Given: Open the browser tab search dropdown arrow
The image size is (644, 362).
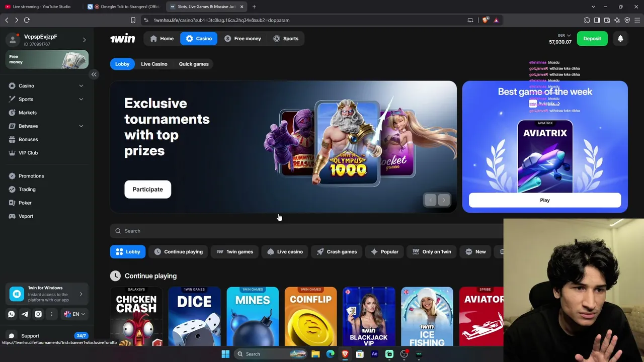Looking at the screenshot, I should [x=593, y=7].
